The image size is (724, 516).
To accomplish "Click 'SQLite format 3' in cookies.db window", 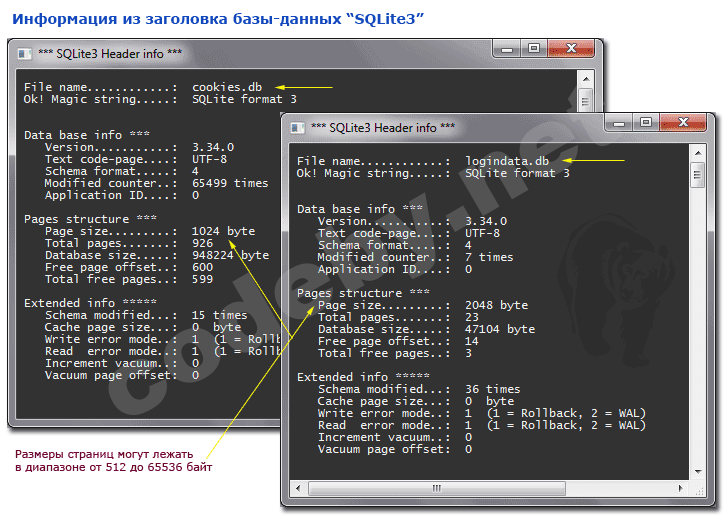I will click(244, 99).
